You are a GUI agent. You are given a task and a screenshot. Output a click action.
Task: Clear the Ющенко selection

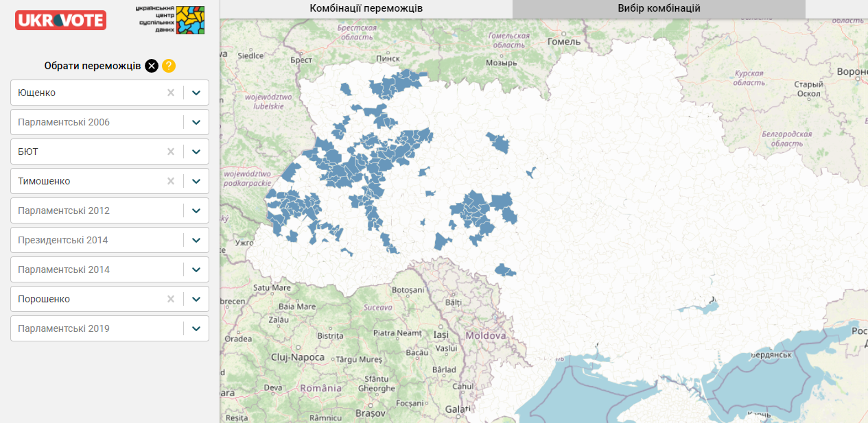(171, 93)
